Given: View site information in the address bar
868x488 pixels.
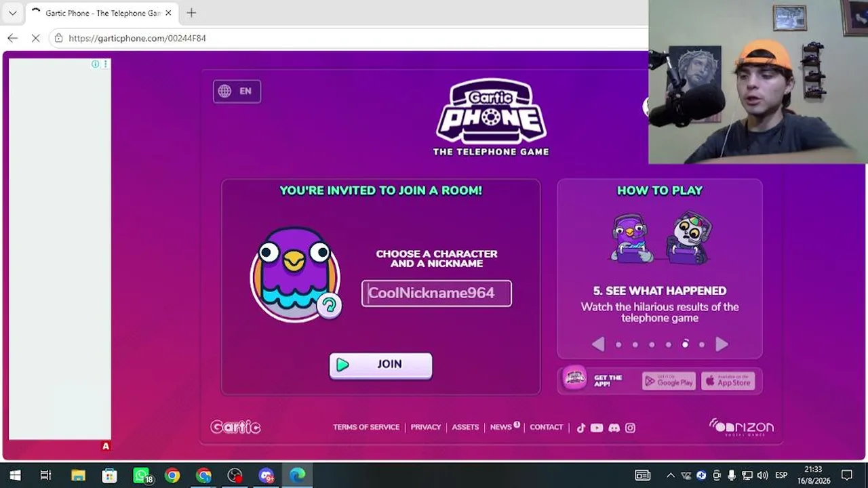Looking at the screenshot, I should [59, 38].
